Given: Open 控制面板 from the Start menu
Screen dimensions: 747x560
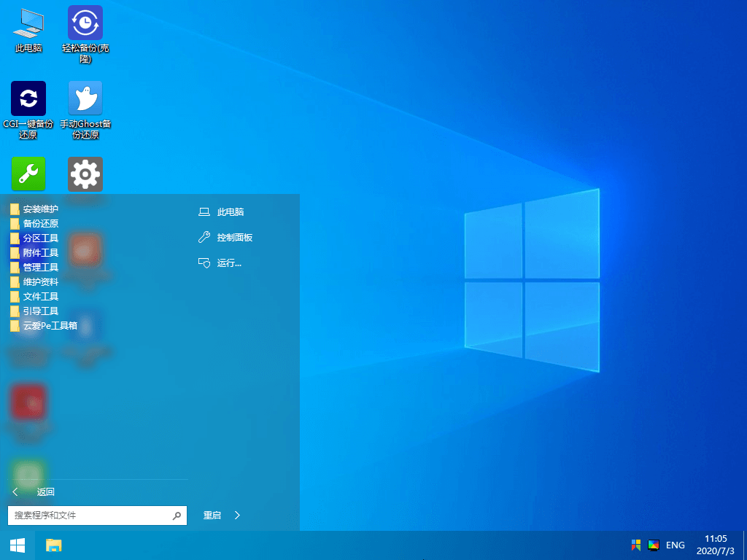Looking at the screenshot, I should click(234, 238).
